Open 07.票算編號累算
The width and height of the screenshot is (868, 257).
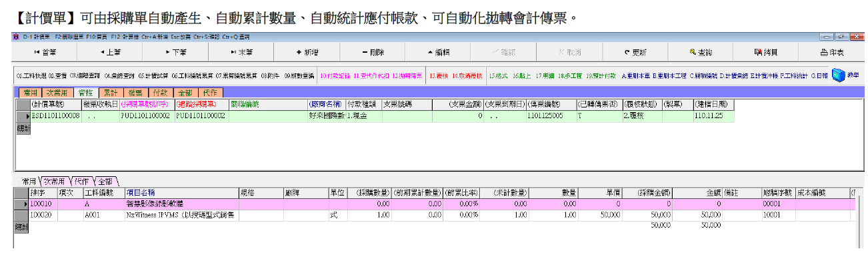[x=236, y=76]
